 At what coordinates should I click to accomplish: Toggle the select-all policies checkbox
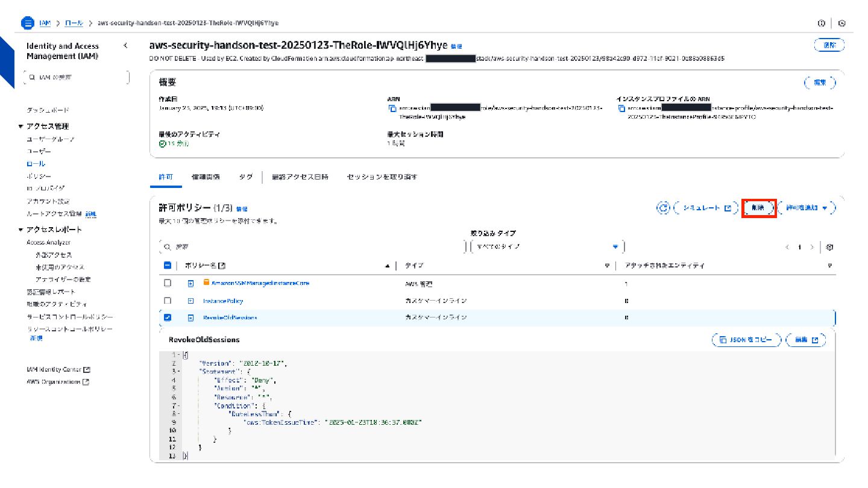coord(168,266)
